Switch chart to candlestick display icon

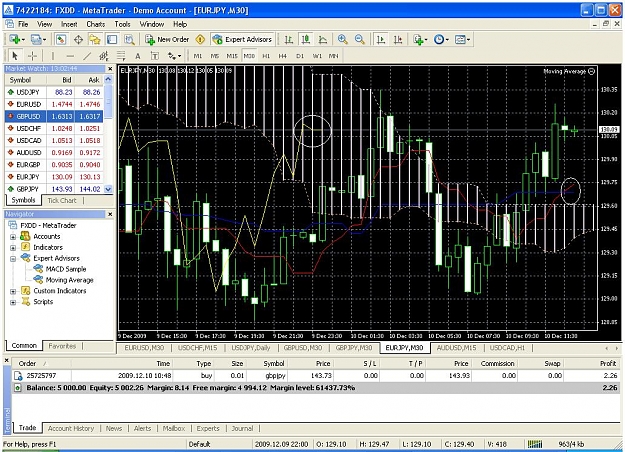click(x=306, y=39)
